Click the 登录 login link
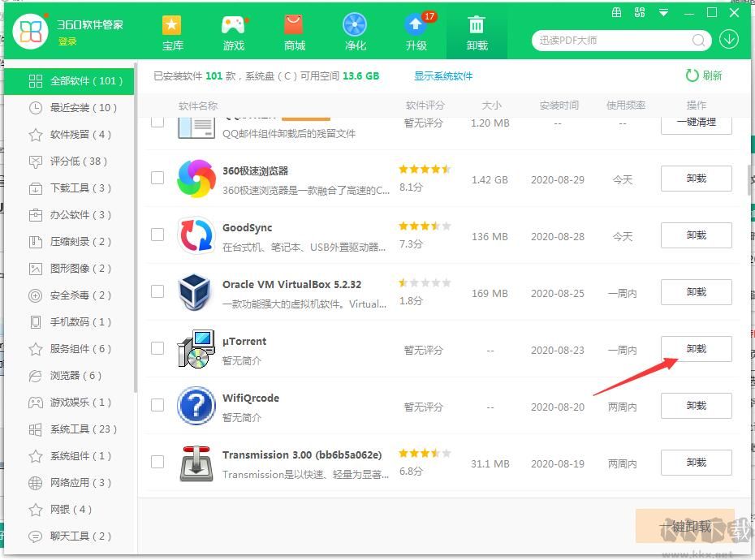Image resolution: width=755 pixels, height=560 pixels. click(67, 42)
